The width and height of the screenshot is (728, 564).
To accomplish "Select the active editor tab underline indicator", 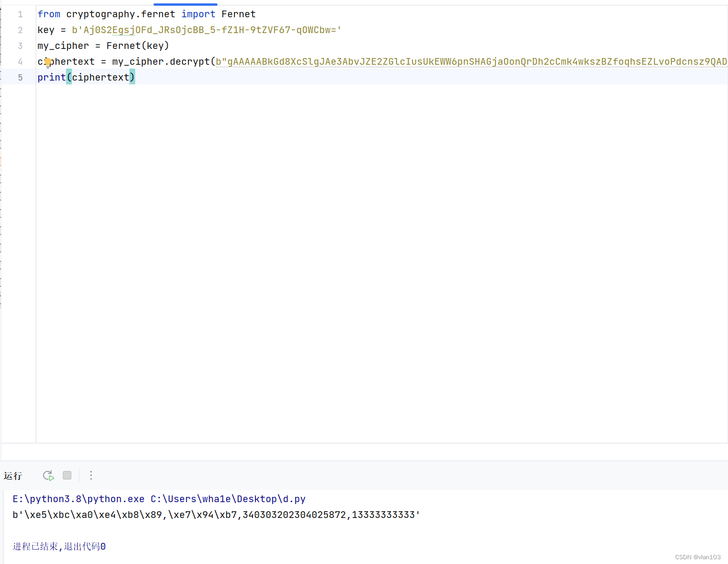I will [185, 4].
